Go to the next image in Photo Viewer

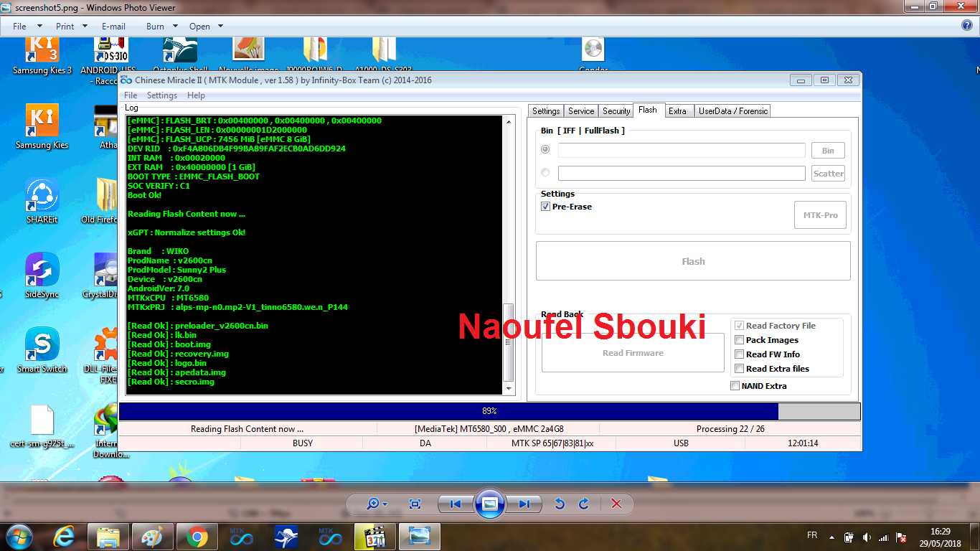[524, 504]
